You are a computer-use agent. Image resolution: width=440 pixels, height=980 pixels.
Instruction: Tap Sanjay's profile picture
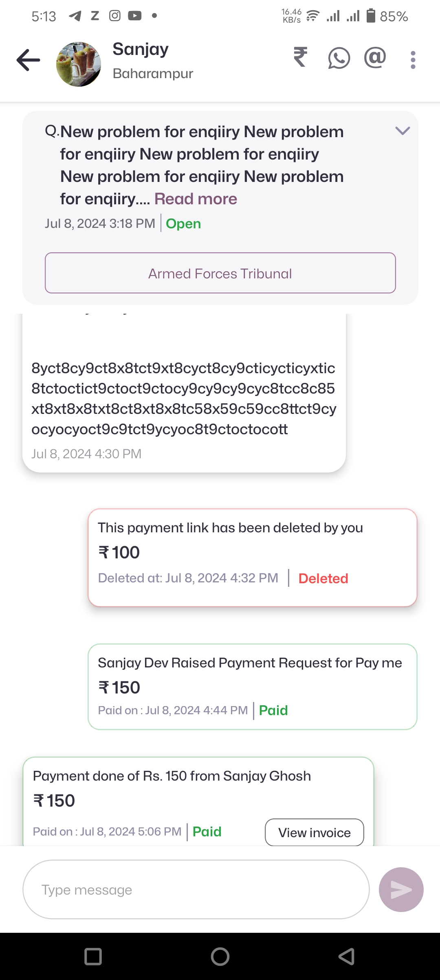tap(79, 64)
